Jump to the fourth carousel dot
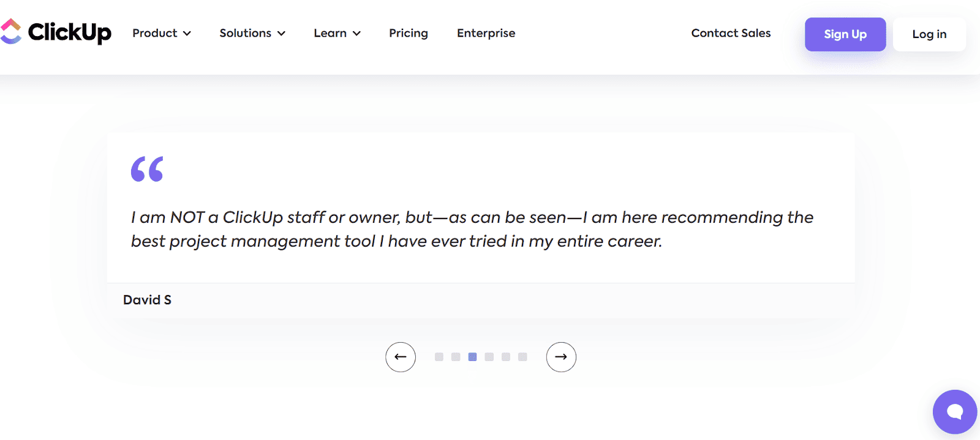Viewport: 980px width, 440px height. coord(489,357)
